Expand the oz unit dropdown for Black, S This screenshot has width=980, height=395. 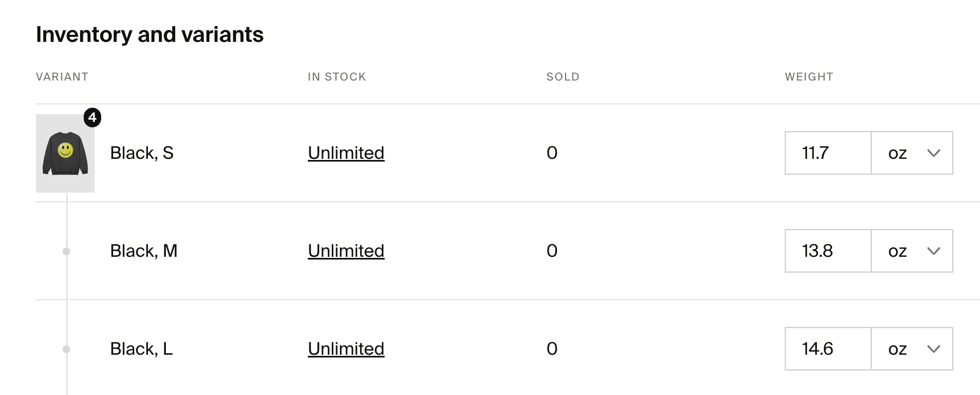912,153
